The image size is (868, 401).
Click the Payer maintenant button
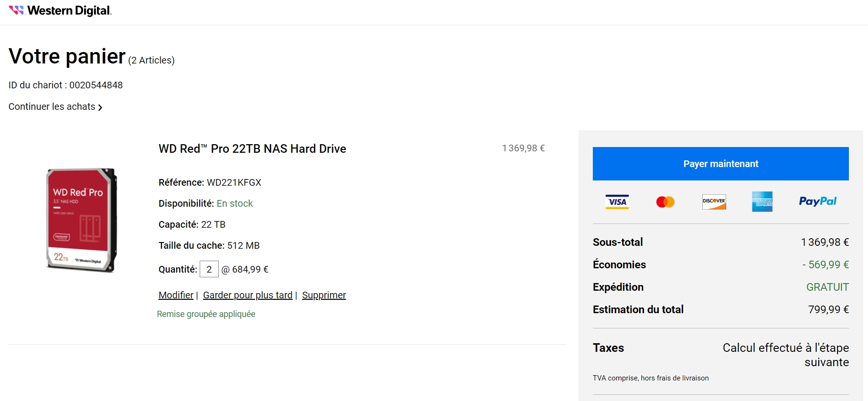(721, 164)
